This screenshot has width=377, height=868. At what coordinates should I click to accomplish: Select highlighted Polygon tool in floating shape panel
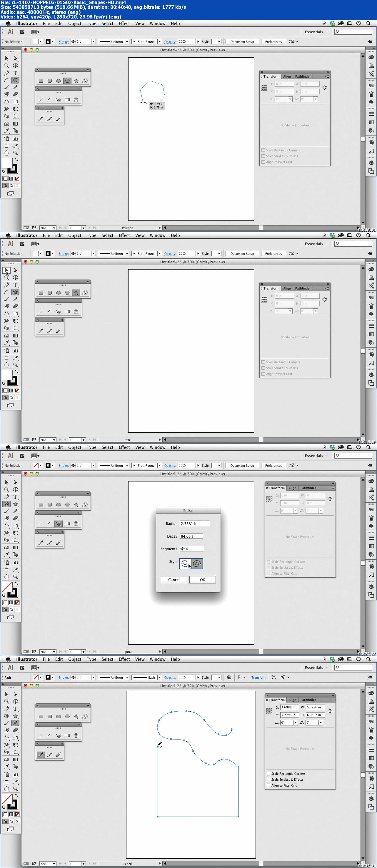(x=67, y=81)
